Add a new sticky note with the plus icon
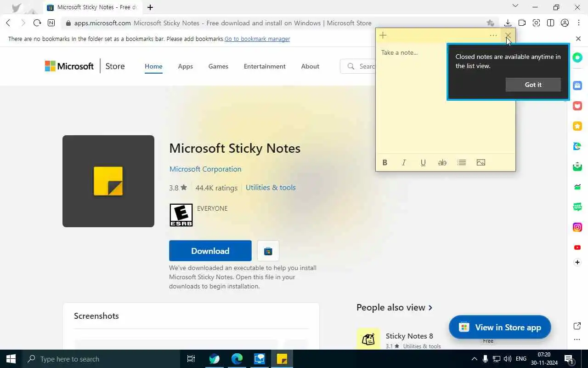This screenshot has width=588, height=368. [x=383, y=35]
